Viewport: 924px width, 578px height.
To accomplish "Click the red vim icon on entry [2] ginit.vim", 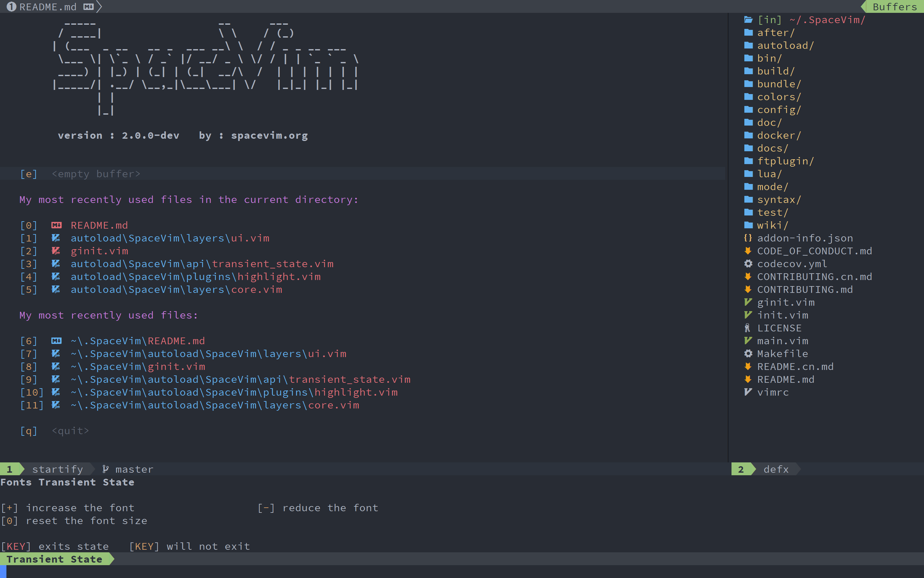I will 56,251.
